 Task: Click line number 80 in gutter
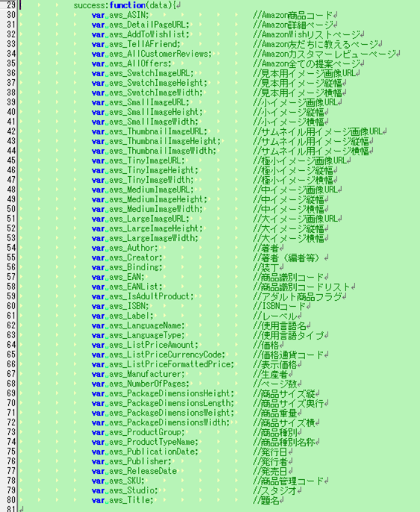click(10, 500)
